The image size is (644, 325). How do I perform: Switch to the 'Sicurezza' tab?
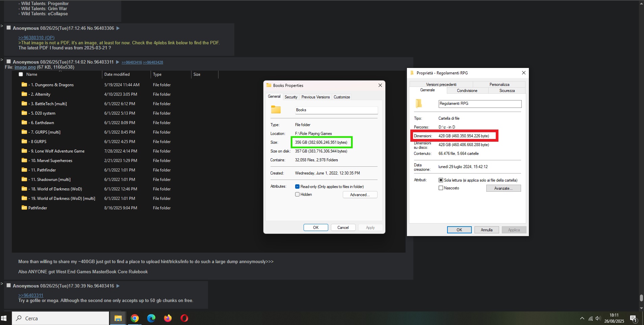click(x=507, y=91)
